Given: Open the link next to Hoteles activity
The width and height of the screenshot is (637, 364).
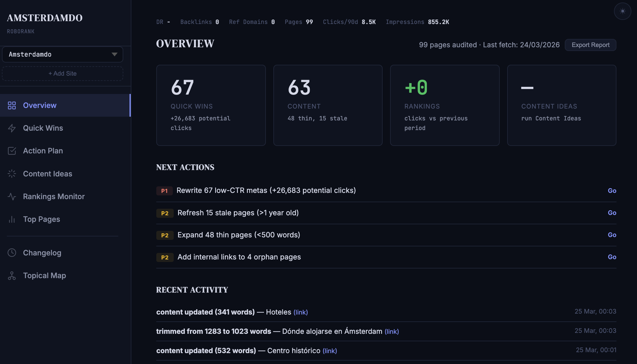Looking at the screenshot, I should tap(300, 312).
